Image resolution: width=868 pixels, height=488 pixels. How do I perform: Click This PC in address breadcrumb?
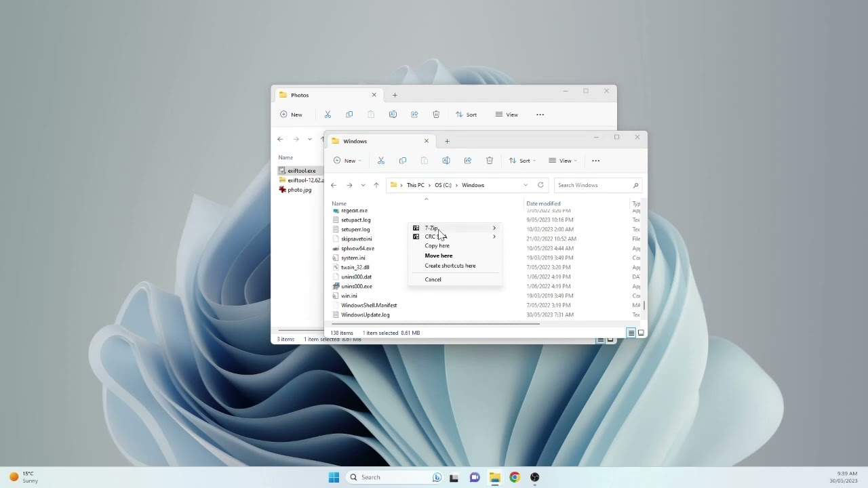click(x=416, y=185)
